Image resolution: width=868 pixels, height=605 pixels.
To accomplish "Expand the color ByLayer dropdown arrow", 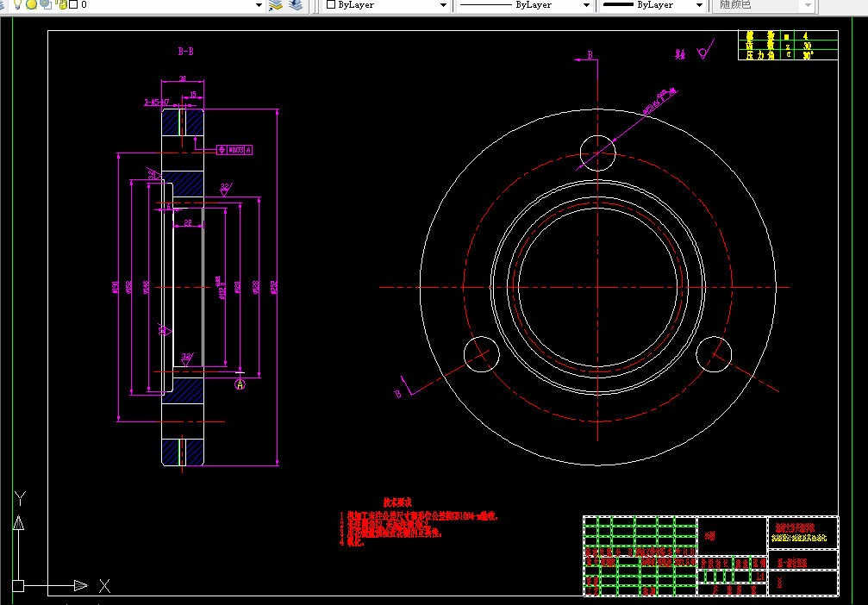I will point(443,5).
